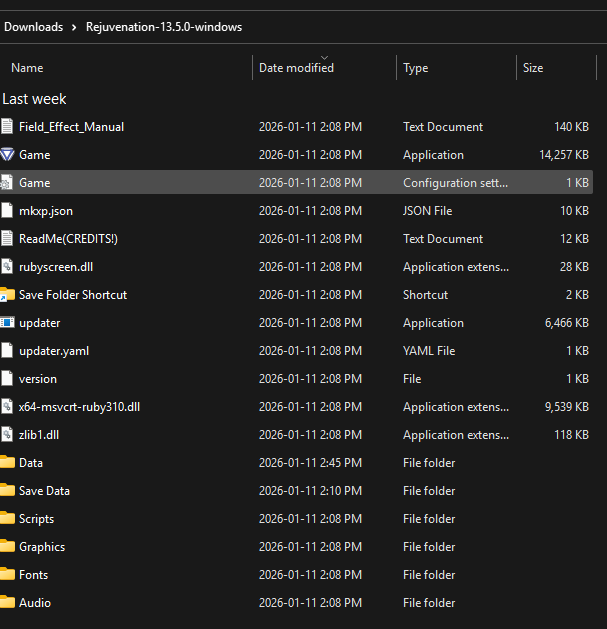The height and width of the screenshot is (629, 607).
Task: Expand the breadcrumb chevron after Downloads
Action: point(74,27)
